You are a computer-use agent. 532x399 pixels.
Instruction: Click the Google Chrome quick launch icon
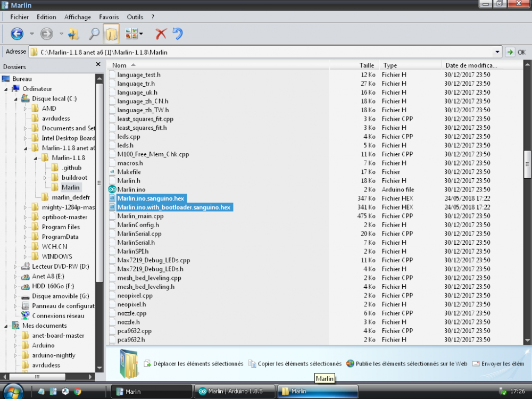tap(77, 391)
